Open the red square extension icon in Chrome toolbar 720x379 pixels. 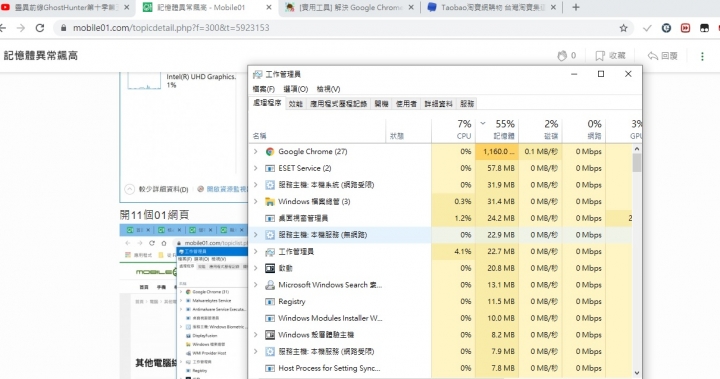tap(686, 28)
